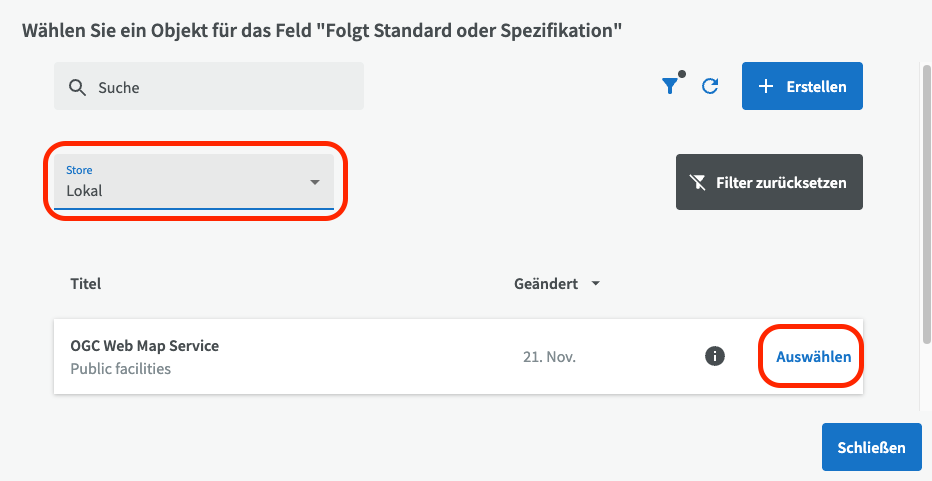This screenshot has width=932, height=481.
Task: Click the vertical scrollbar of the dialog
Action: [925, 200]
